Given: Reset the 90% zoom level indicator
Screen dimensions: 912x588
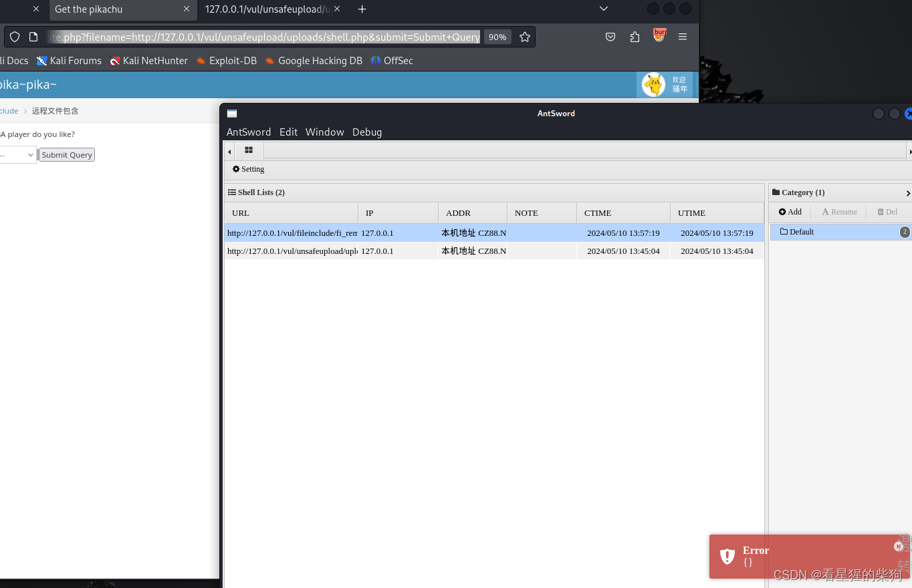Looking at the screenshot, I should (497, 37).
